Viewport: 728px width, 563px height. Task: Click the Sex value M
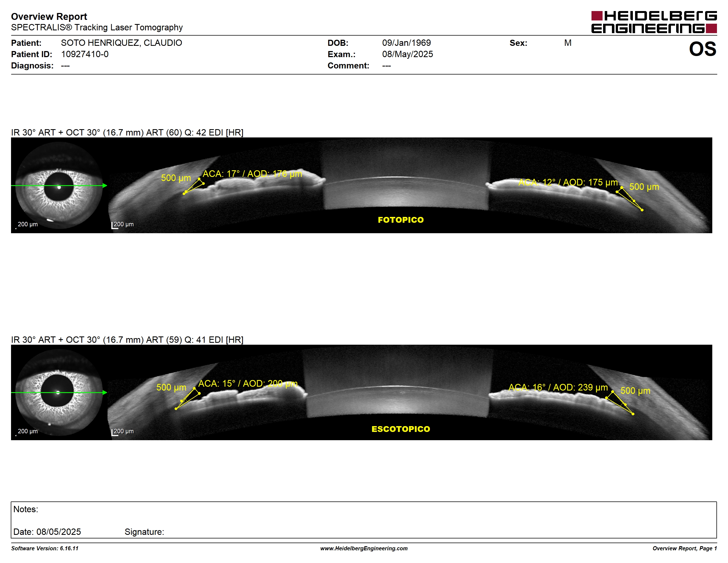(x=568, y=43)
